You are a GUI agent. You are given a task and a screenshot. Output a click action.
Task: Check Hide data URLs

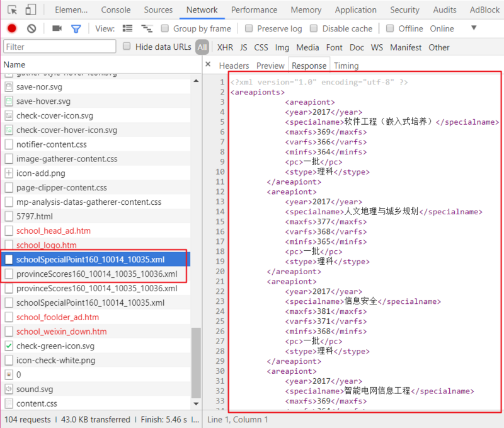(127, 46)
